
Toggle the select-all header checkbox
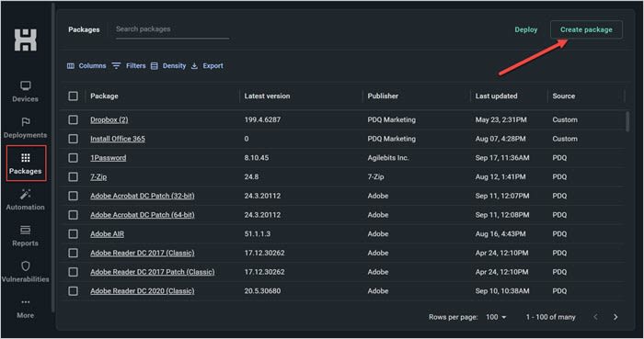(73, 96)
